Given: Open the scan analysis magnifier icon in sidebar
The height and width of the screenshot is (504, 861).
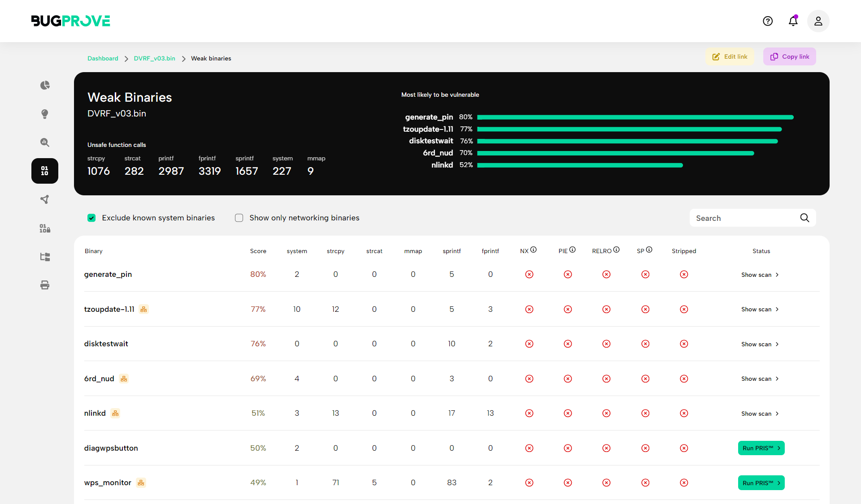Looking at the screenshot, I should click(45, 142).
